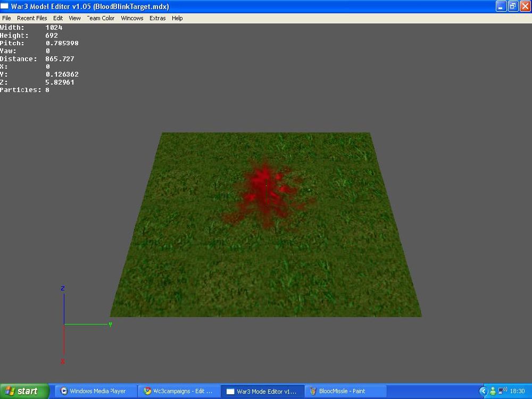Open the Windows menu
Screen dimensions: 532x399
point(132,18)
